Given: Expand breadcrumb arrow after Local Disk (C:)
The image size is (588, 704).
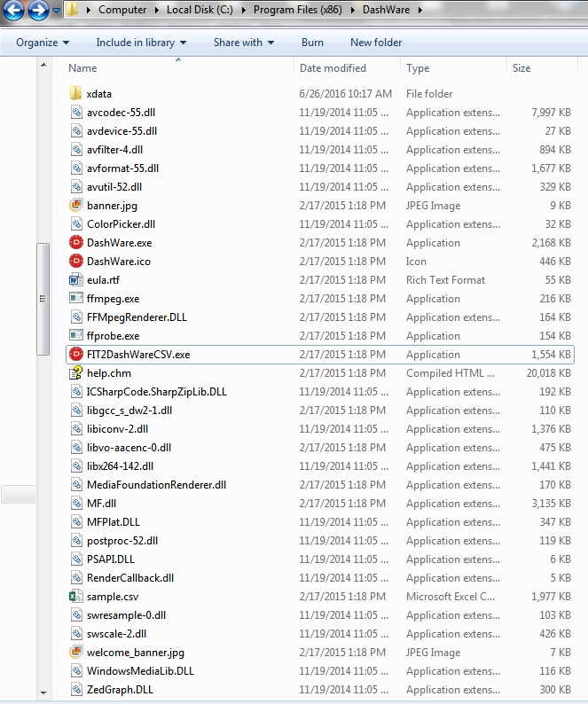Looking at the screenshot, I should (x=244, y=10).
